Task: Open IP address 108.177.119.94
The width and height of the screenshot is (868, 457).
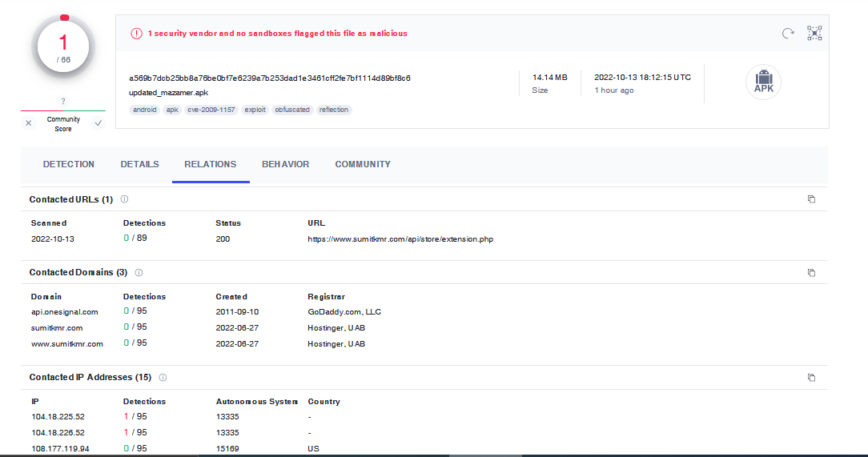Action: pos(60,448)
